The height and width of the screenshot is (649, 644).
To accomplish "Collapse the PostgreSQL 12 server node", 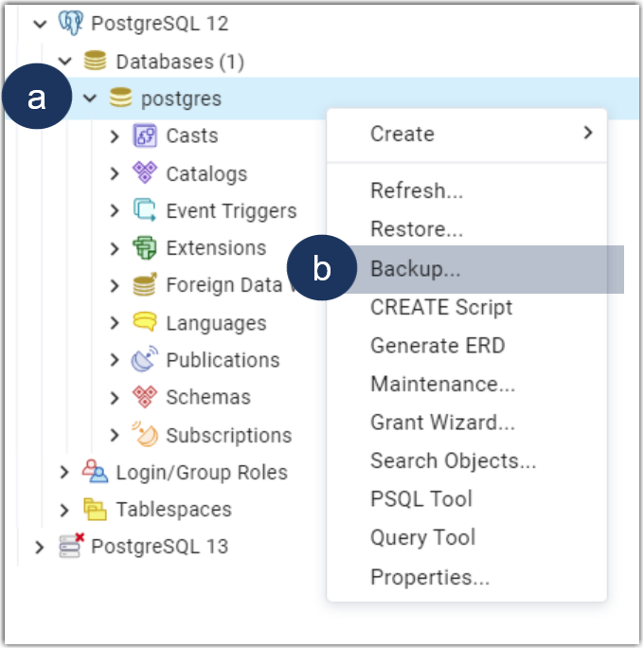I will click(x=40, y=24).
